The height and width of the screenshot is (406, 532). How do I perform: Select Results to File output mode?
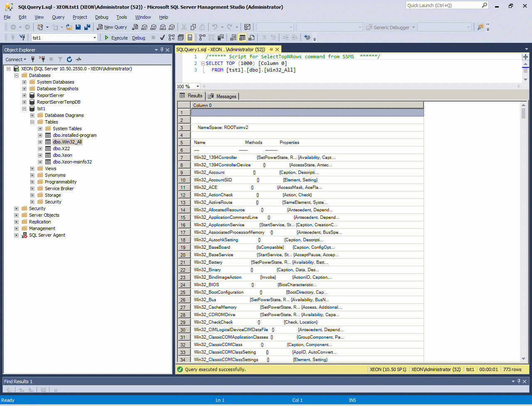click(x=251, y=37)
